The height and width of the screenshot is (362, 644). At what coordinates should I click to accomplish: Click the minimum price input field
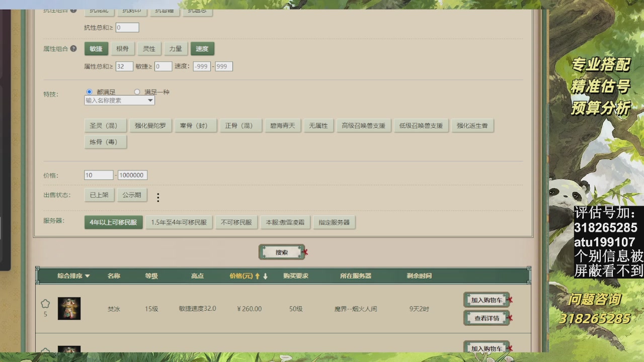98,174
